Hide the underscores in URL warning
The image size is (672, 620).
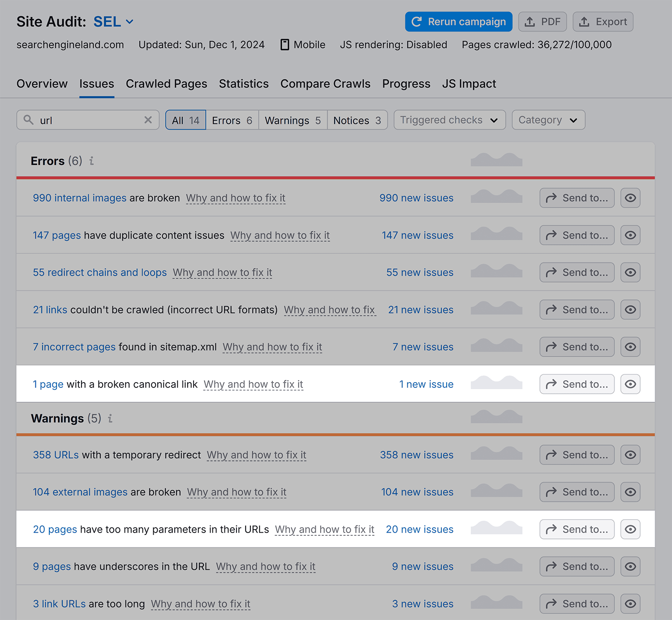pyautogui.click(x=630, y=566)
